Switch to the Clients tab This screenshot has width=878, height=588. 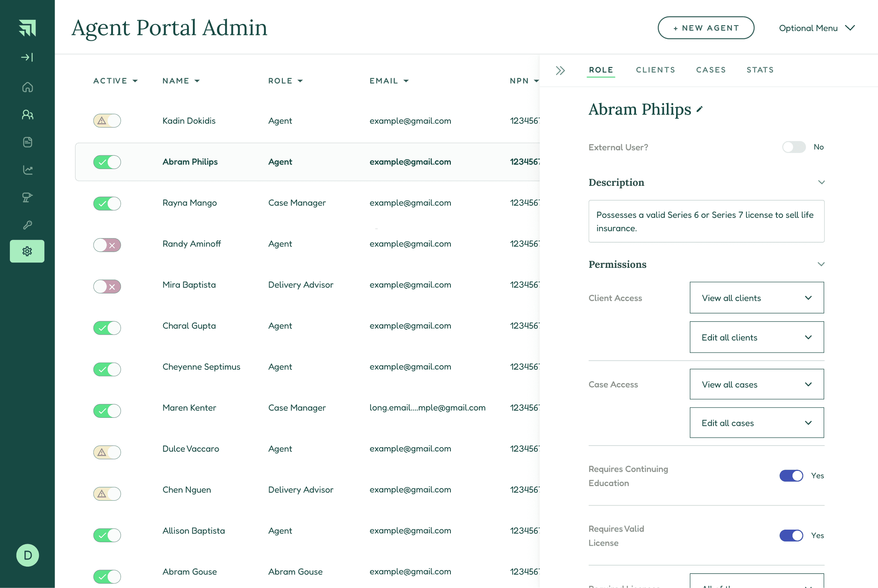point(655,70)
